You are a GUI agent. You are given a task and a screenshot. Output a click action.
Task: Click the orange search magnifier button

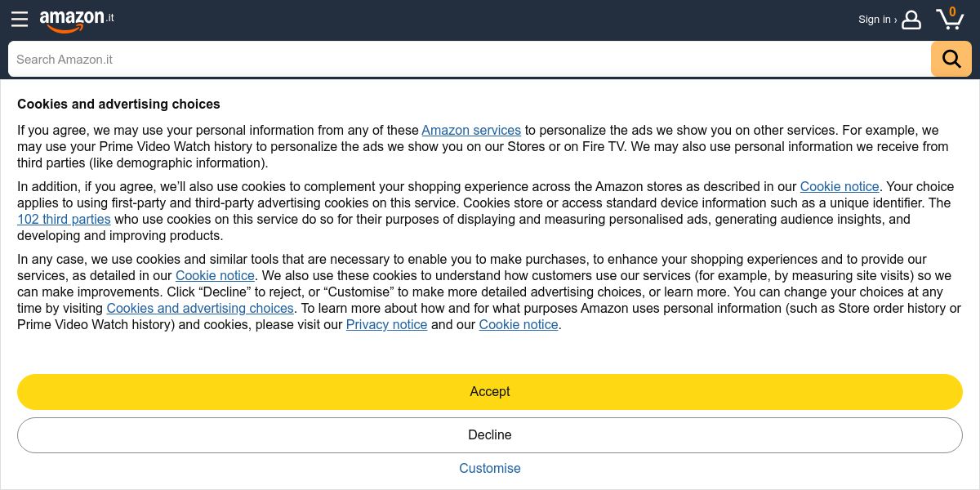[x=951, y=59]
